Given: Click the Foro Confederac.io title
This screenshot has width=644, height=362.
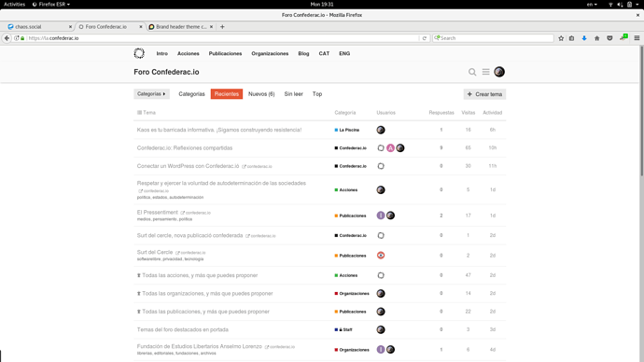Looking at the screenshot, I should 166,72.
